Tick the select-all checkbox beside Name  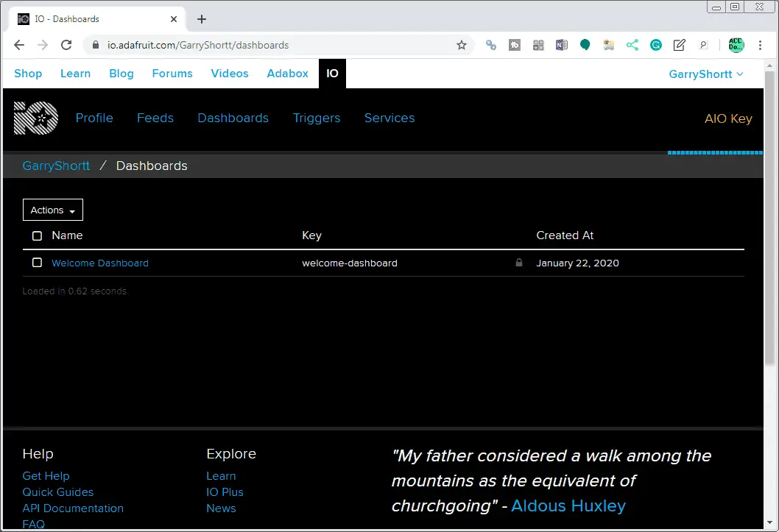(x=37, y=235)
